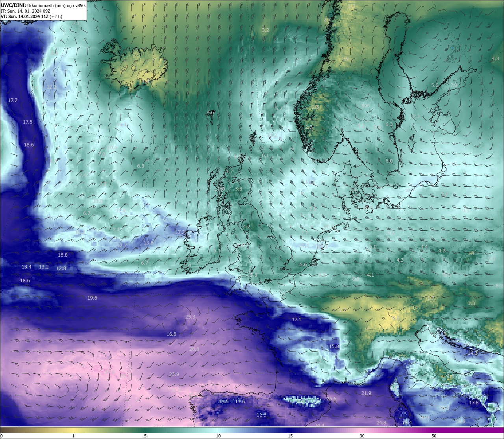Click the color scale label '15'
504x439 pixels.
click(290, 436)
